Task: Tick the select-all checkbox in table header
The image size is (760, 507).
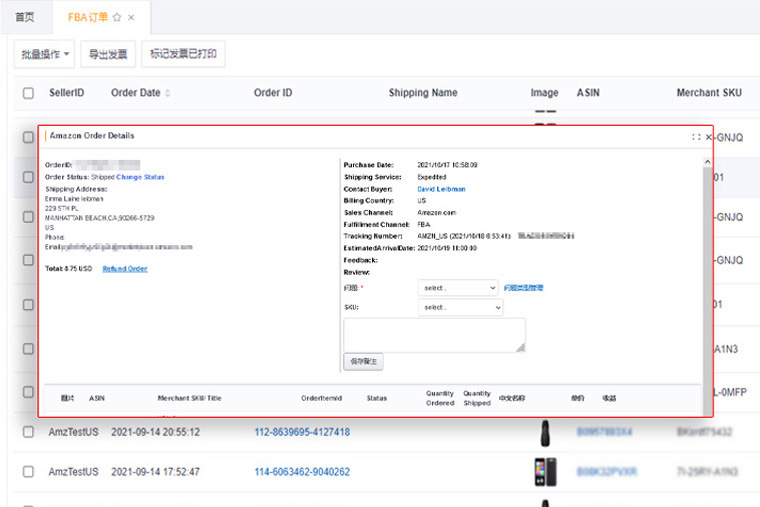Action: (28, 93)
